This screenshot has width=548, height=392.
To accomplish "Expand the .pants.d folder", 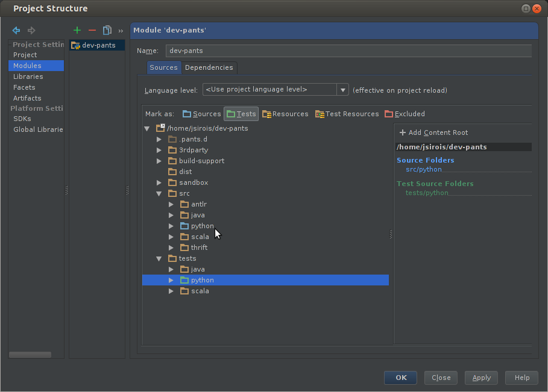I will (x=159, y=139).
